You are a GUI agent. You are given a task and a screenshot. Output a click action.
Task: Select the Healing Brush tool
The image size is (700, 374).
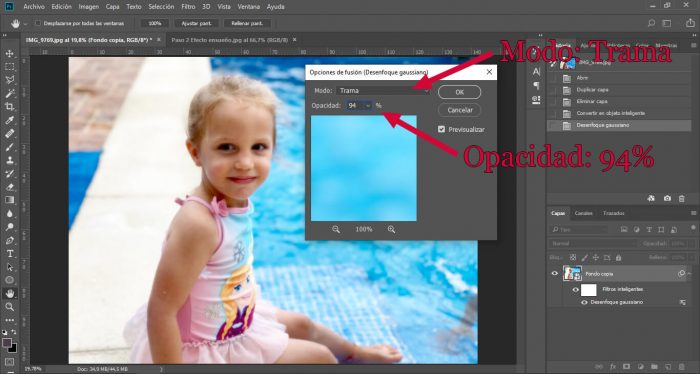[9, 133]
